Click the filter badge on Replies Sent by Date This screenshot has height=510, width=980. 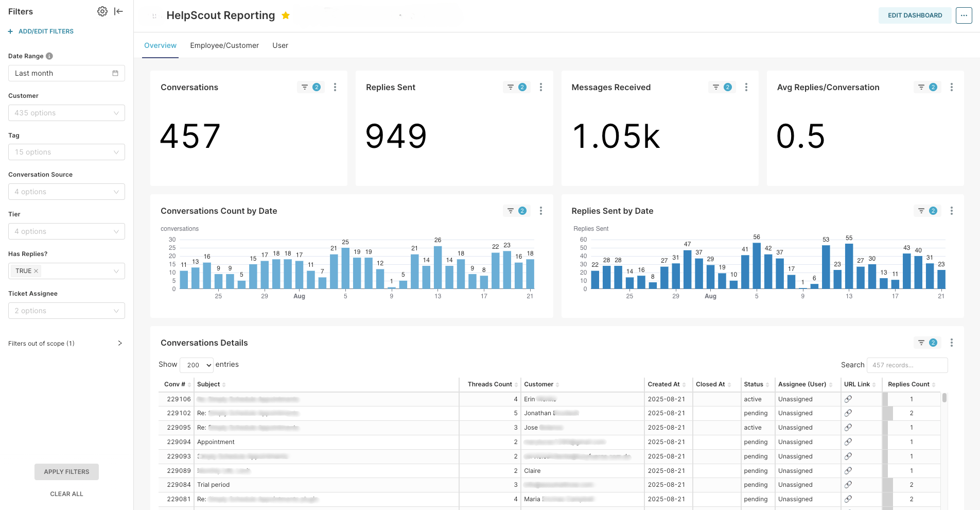pos(933,211)
